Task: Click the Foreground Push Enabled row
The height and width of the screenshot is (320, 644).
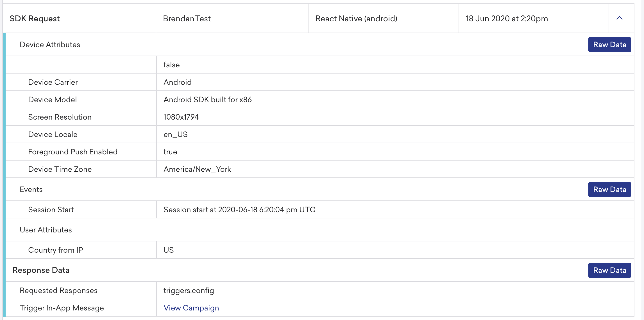Action: point(73,152)
